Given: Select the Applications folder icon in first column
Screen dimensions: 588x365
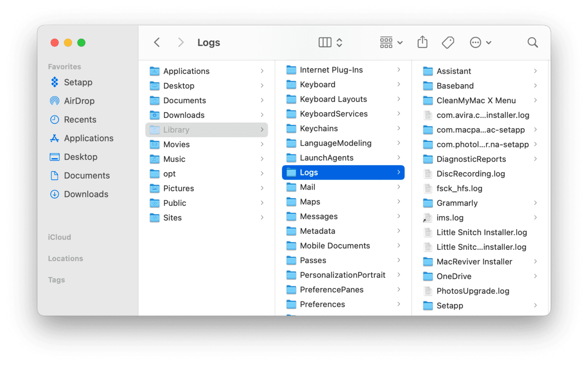Looking at the screenshot, I should click(155, 71).
